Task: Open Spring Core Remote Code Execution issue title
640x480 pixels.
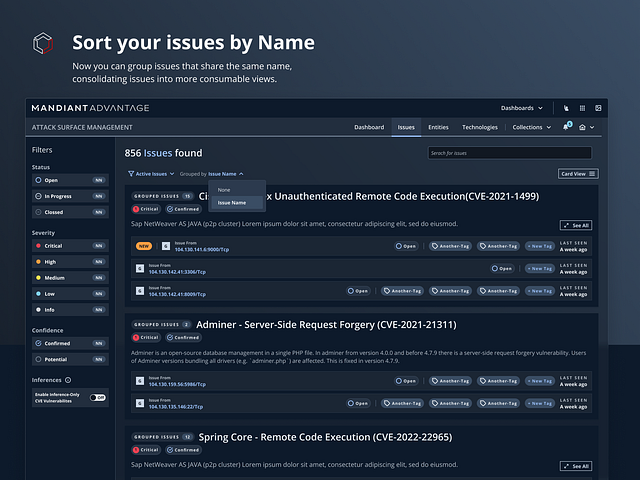Action: pos(325,437)
